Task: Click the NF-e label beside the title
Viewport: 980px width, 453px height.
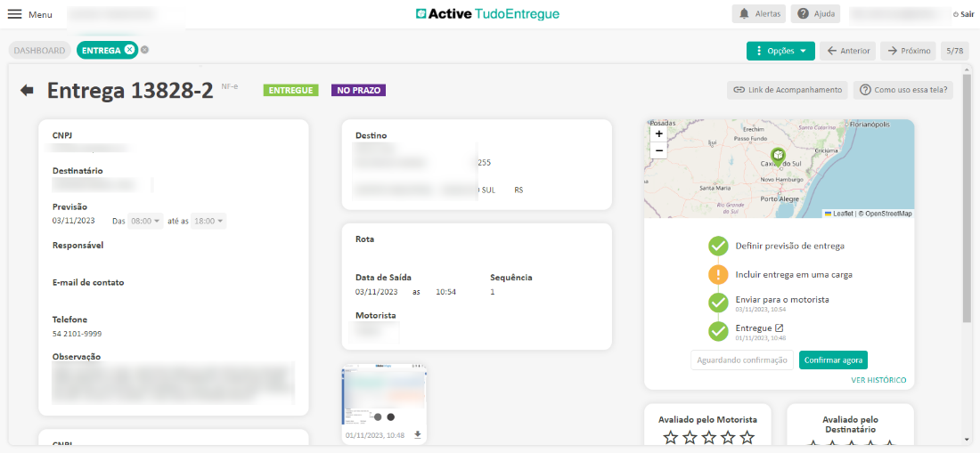Action: pyautogui.click(x=229, y=86)
